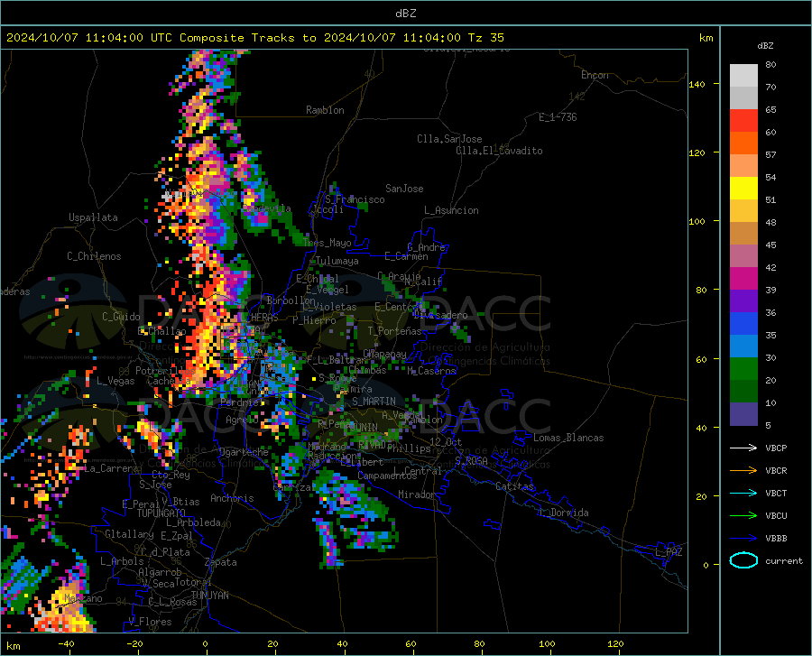Click the Encon label at top right

[595, 75]
